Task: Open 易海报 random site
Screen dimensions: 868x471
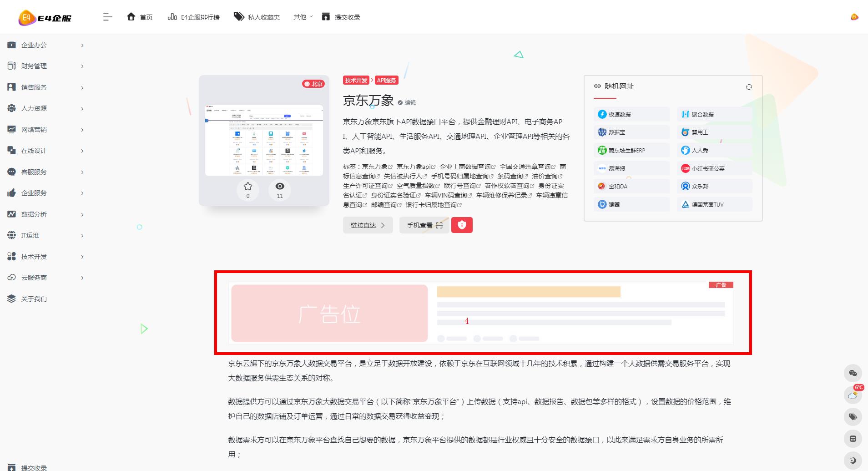Action: point(631,168)
